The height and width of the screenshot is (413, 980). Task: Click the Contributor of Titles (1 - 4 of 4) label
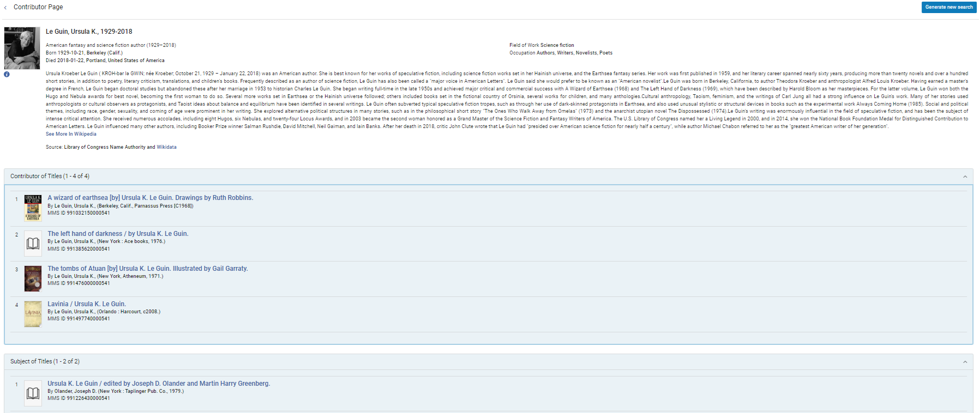pyautogui.click(x=50, y=177)
